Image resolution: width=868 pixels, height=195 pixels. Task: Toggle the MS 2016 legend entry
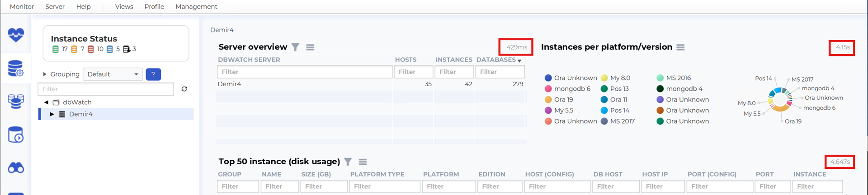(x=678, y=78)
